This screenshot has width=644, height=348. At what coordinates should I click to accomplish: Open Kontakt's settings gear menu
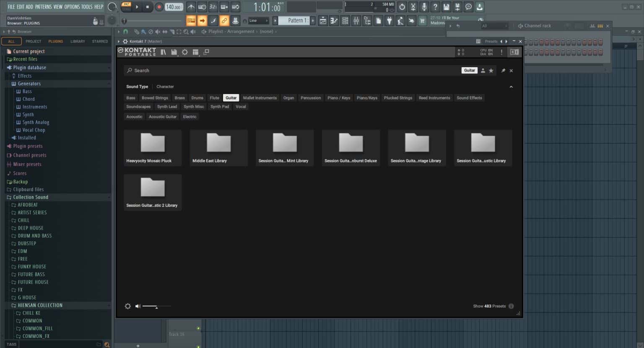tap(184, 52)
